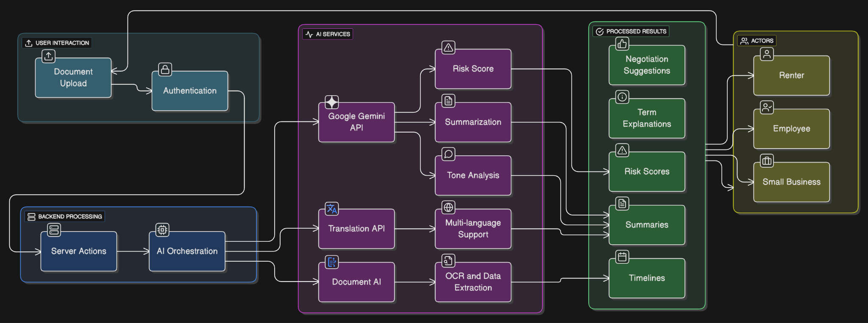Select the OCR and Data Extraction node
The image size is (868, 323).
tap(473, 282)
